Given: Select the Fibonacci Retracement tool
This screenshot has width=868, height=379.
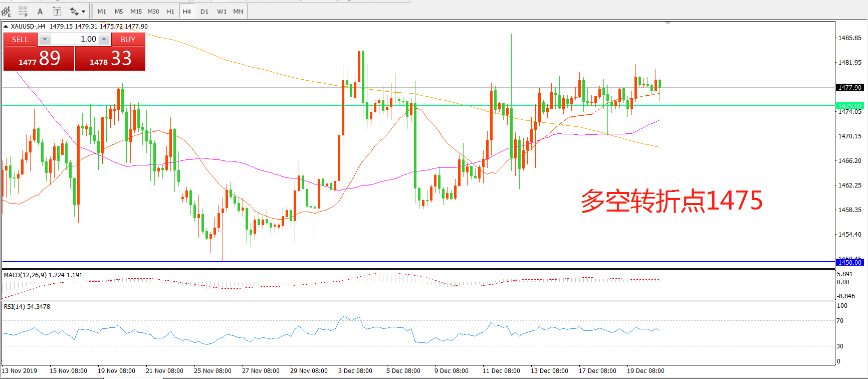Looking at the screenshot, I should (23, 11).
